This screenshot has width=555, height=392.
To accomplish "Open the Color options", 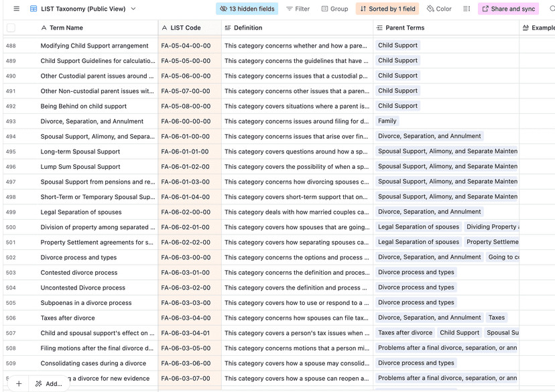I will (439, 9).
